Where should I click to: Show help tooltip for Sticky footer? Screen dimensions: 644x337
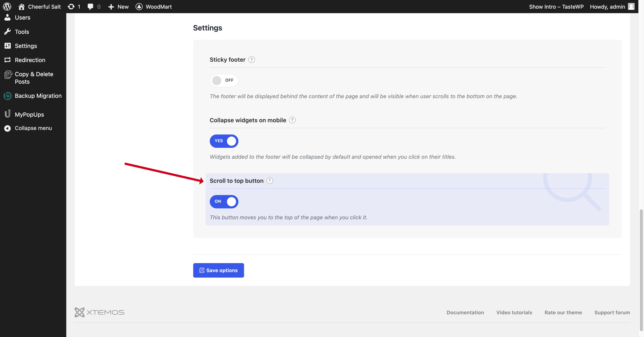(x=251, y=60)
